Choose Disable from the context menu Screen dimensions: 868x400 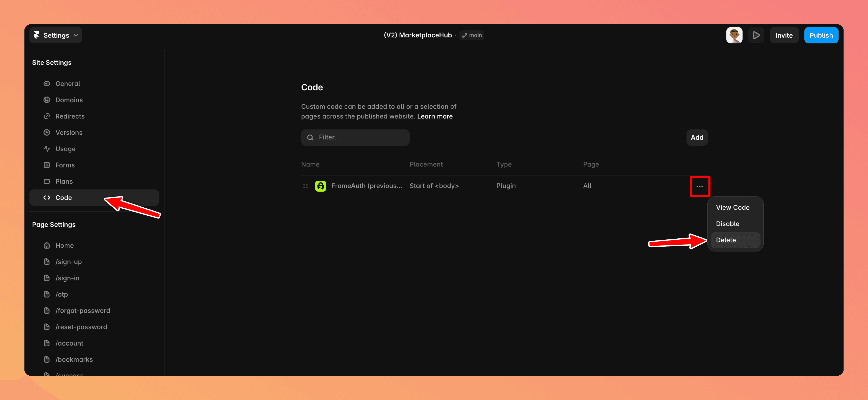[x=735, y=224]
